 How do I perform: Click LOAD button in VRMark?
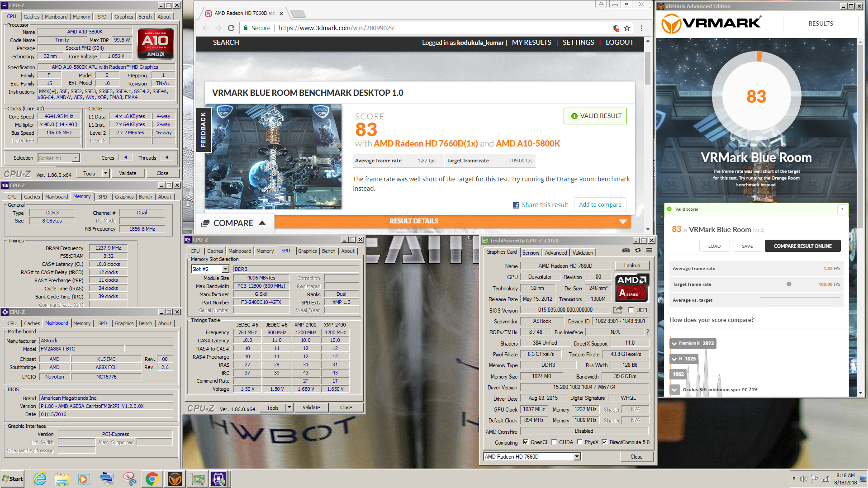[x=714, y=246]
